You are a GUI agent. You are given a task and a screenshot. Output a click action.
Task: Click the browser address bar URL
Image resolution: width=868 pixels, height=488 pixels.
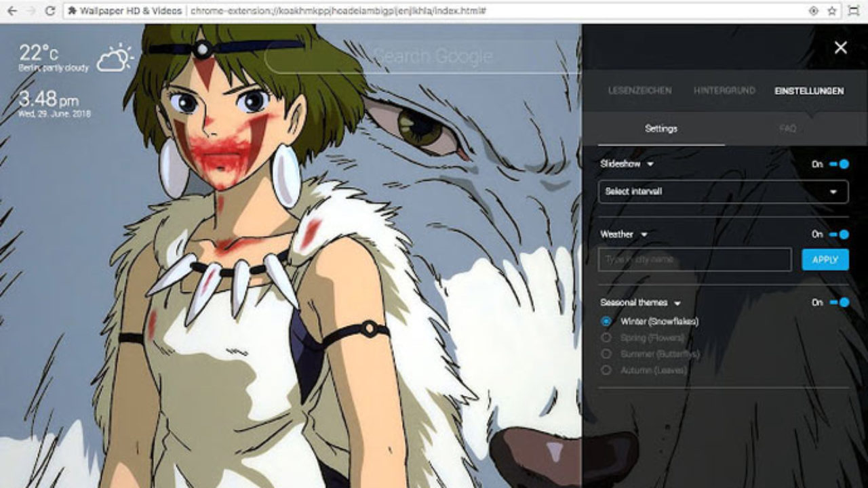tap(338, 12)
